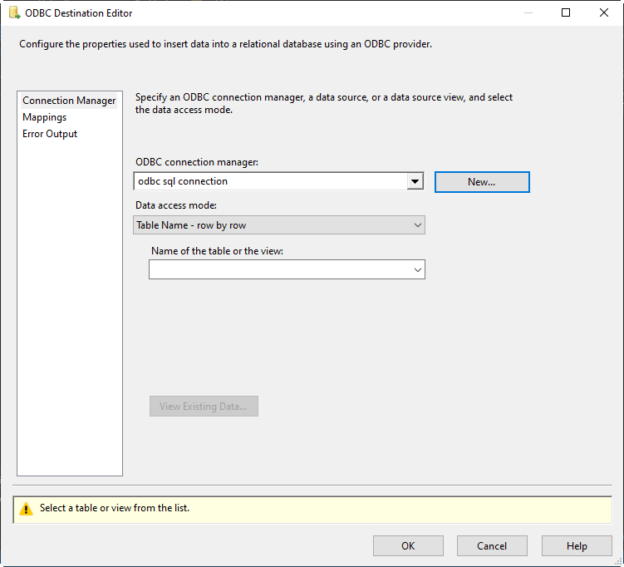Open Help for this editor
Screen dimensions: 624x567
[x=577, y=546]
